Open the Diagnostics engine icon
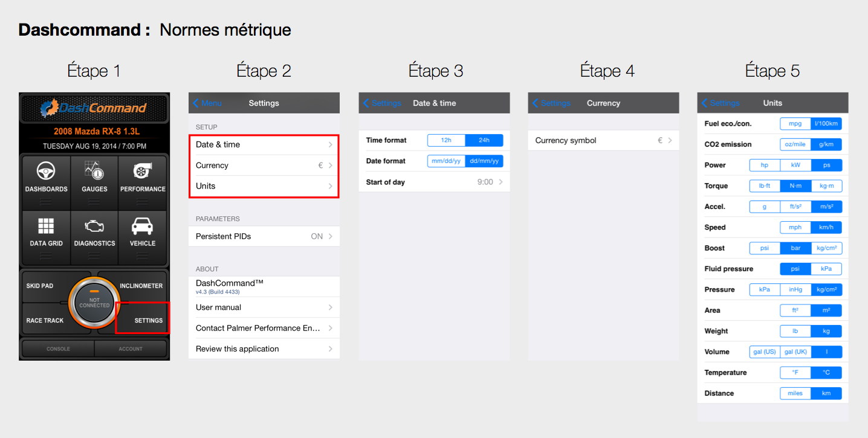 tap(94, 227)
